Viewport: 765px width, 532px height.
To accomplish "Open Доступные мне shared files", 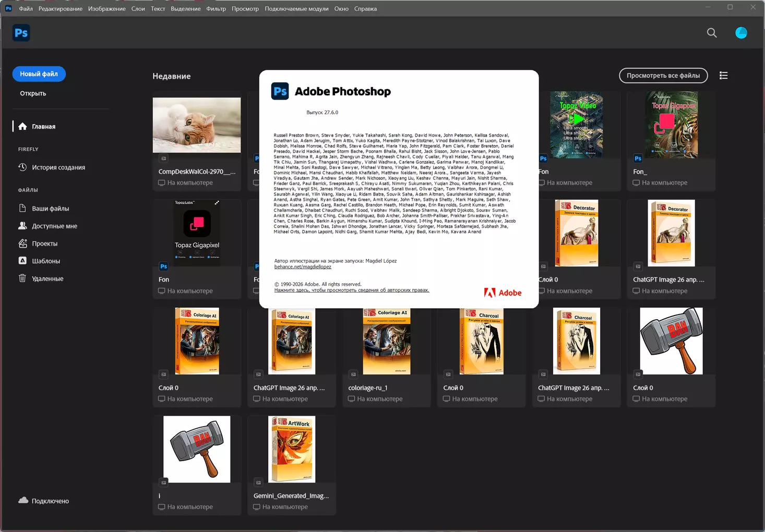I will coord(54,226).
